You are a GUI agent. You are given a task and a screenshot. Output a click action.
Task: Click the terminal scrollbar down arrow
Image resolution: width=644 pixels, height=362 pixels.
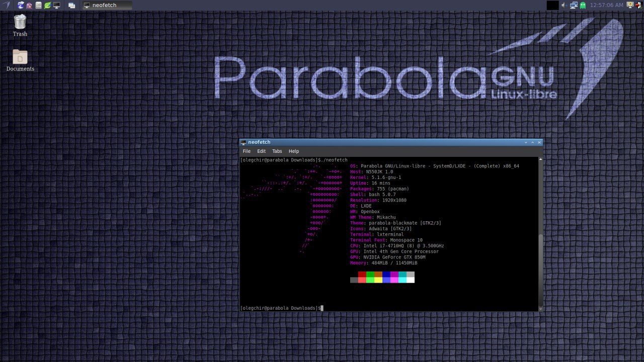[541, 309]
